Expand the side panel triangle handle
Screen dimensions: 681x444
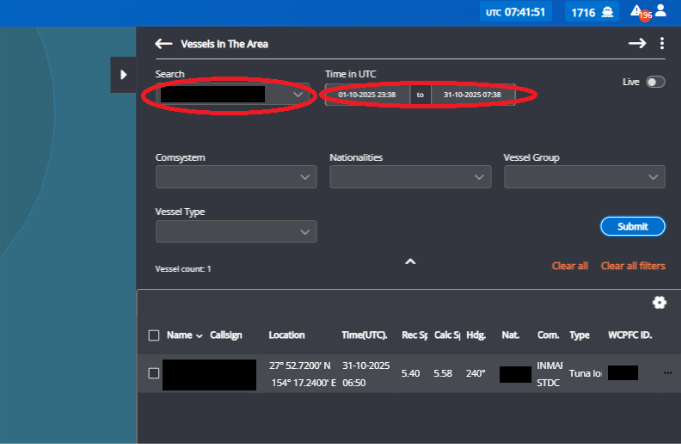point(123,75)
